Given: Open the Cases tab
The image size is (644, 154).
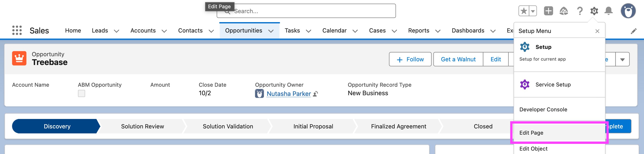Looking at the screenshot, I should (377, 30).
